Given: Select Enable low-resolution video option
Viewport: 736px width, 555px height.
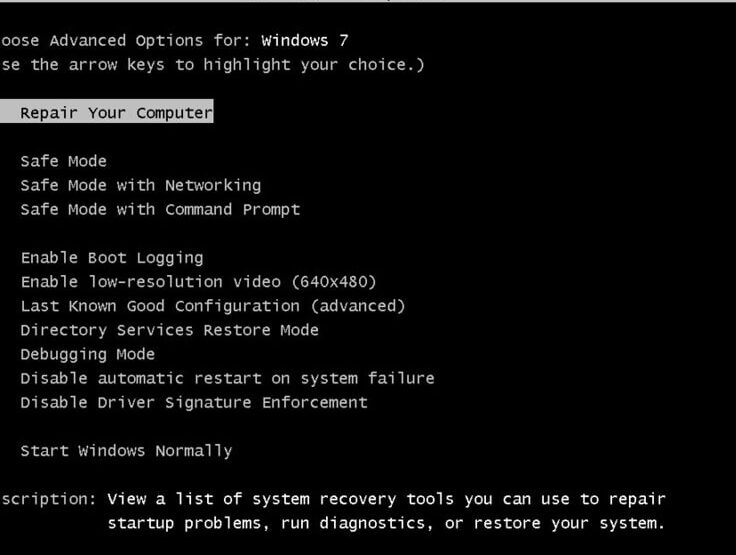Looking at the screenshot, I should 199,282.
